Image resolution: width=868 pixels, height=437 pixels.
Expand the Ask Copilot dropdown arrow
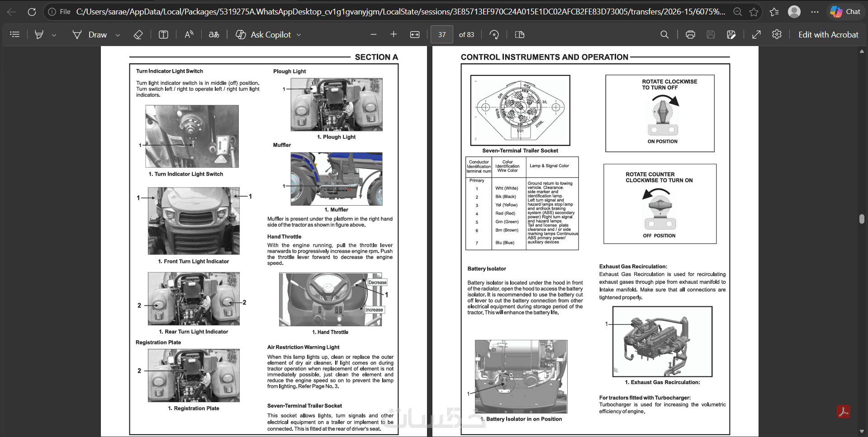pos(299,35)
